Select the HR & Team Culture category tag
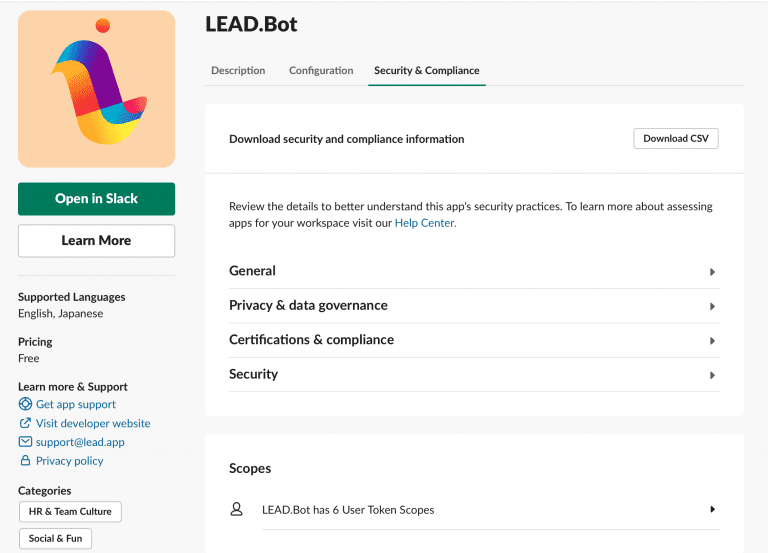This screenshot has height=553, width=768. [x=70, y=512]
